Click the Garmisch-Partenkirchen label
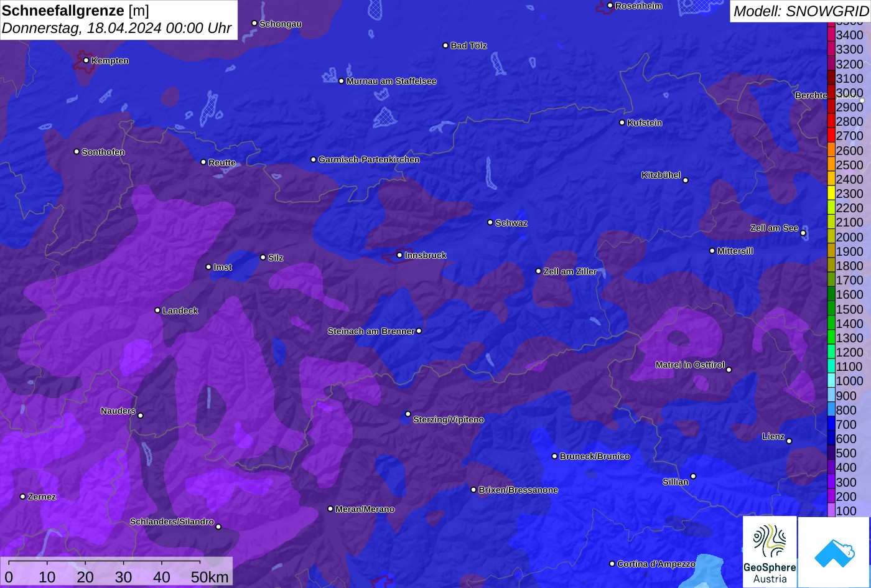The width and height of the screenshot is (871, 588). (369, 159)
